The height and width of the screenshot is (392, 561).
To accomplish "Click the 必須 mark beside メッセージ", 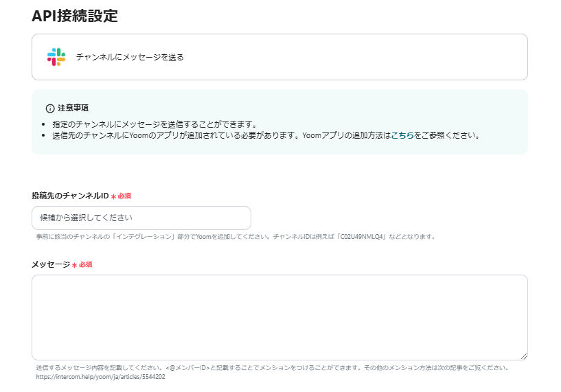I will [82, 265].
